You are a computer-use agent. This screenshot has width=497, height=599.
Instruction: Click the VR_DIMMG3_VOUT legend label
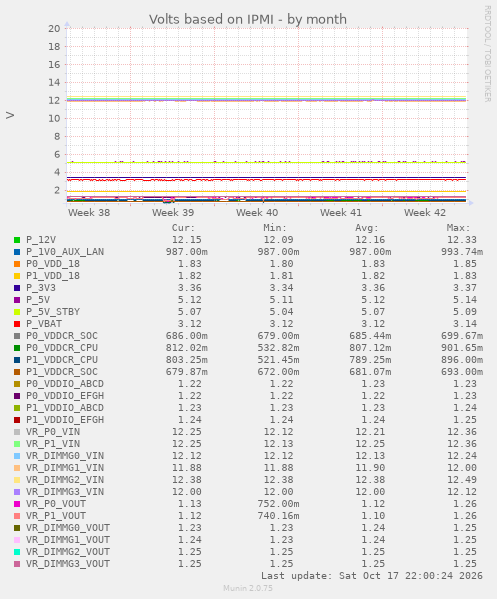[68, 564]
